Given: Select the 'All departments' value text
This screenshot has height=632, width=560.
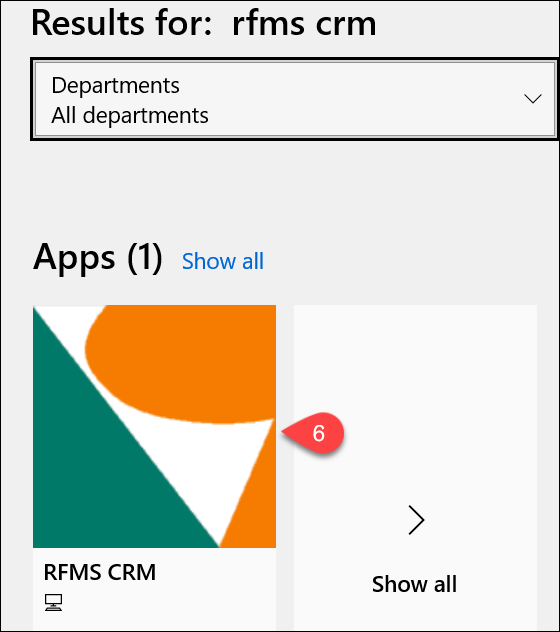Looking at the screenshot, I should (130, 116).
